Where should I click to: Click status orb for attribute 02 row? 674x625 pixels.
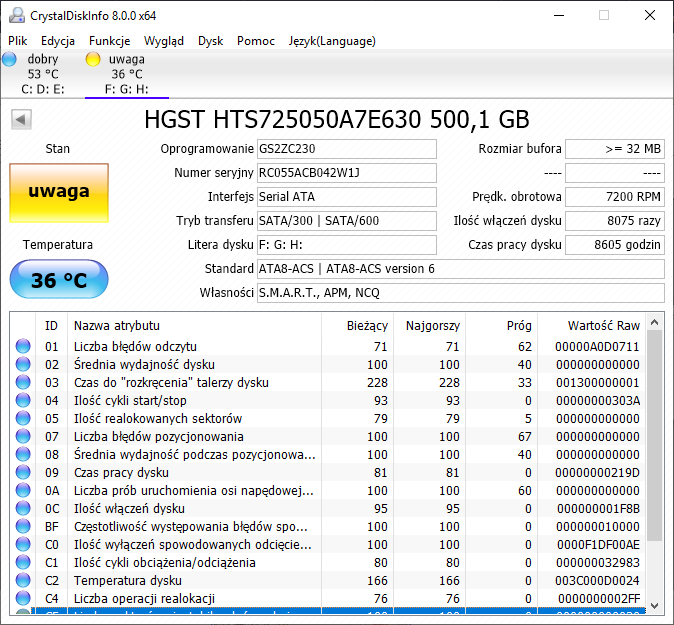pyautogui.click(x=23, y=364)
